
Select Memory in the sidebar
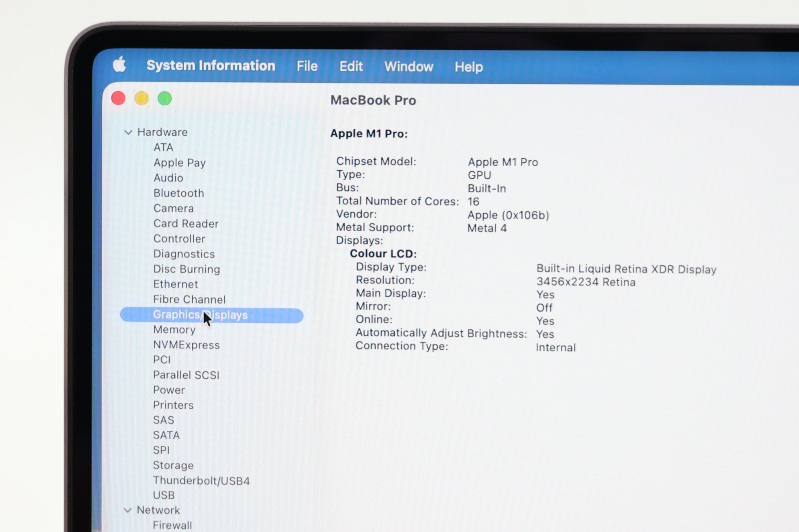(x=174, y=330)
